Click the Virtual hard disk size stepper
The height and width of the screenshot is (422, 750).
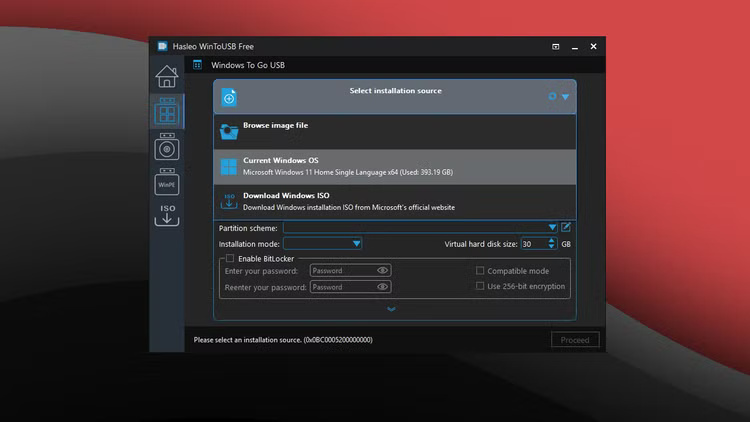point(553,243)
